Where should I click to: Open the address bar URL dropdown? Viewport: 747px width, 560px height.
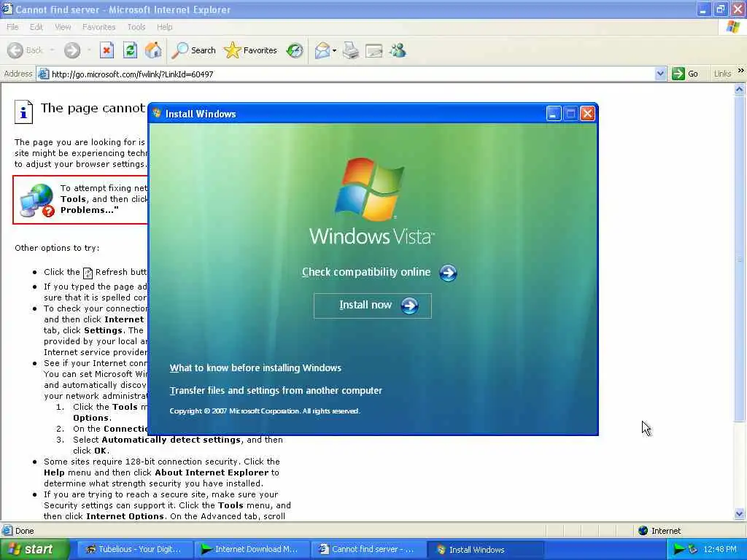[660, 74]
